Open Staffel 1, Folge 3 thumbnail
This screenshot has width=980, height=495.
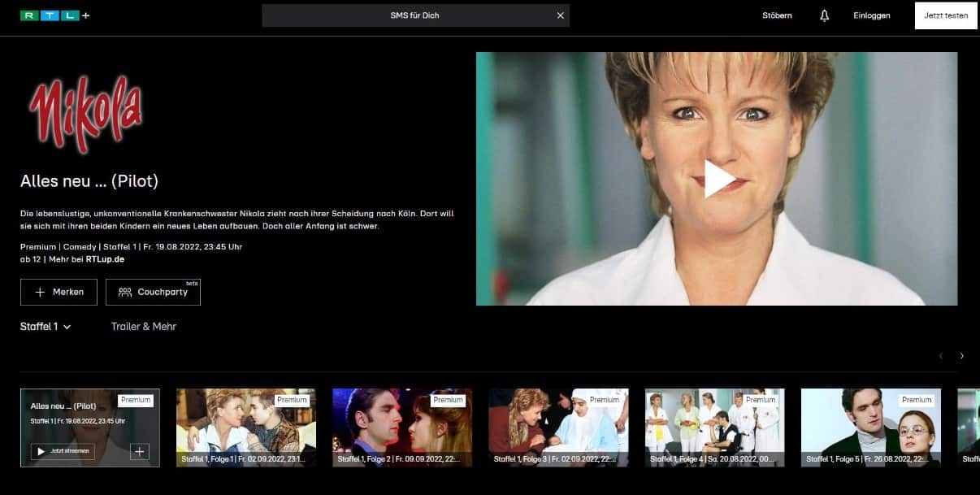click(558, 428)
